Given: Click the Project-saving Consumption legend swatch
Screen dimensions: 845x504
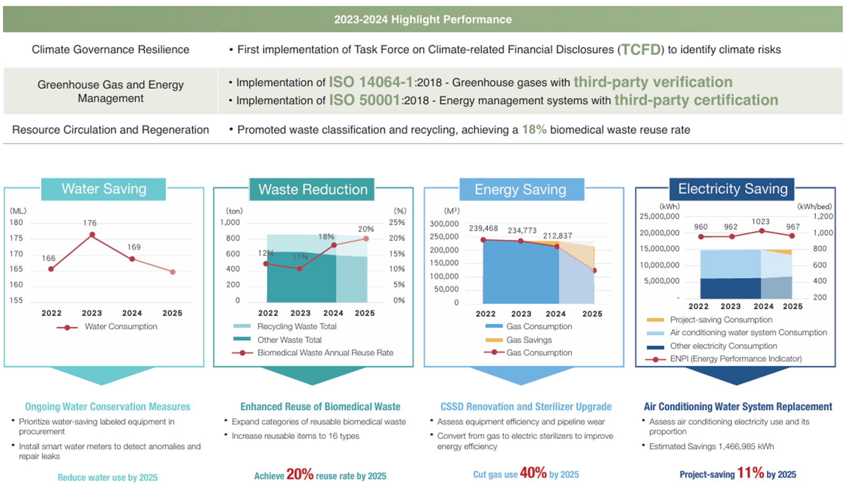Looking at the screenshot, I should (655, 320).
